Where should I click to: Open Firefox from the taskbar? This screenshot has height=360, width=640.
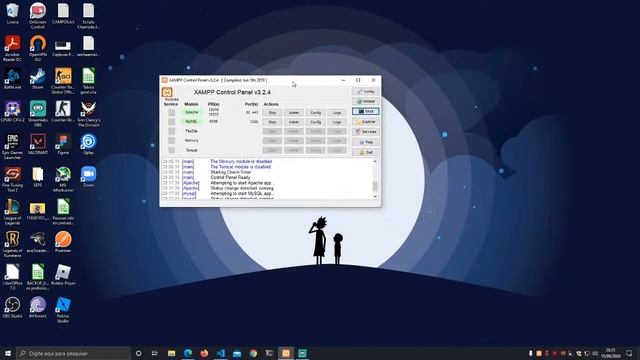(x=204, y=353)
